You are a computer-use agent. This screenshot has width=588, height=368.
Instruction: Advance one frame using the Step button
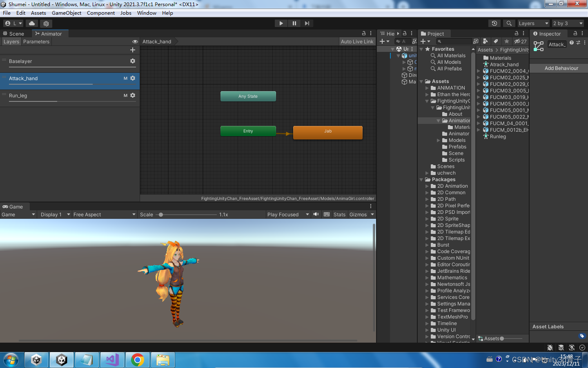pos(307,23)
